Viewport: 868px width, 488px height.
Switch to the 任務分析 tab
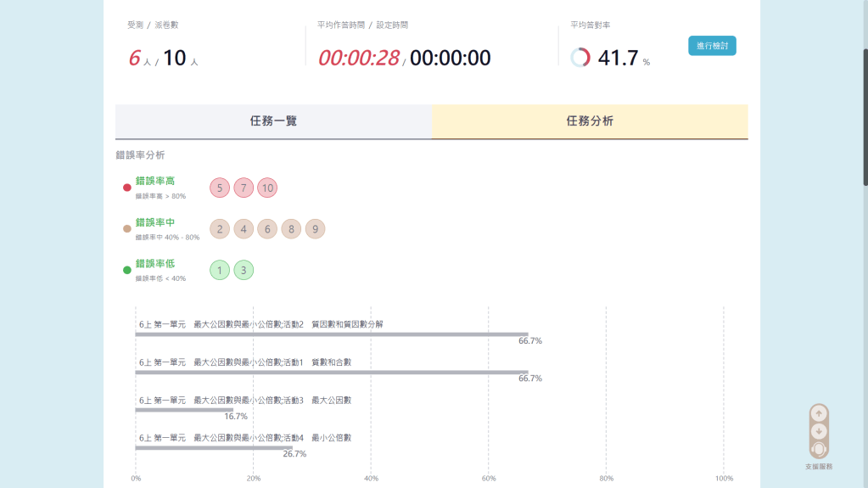coord(590,121)
